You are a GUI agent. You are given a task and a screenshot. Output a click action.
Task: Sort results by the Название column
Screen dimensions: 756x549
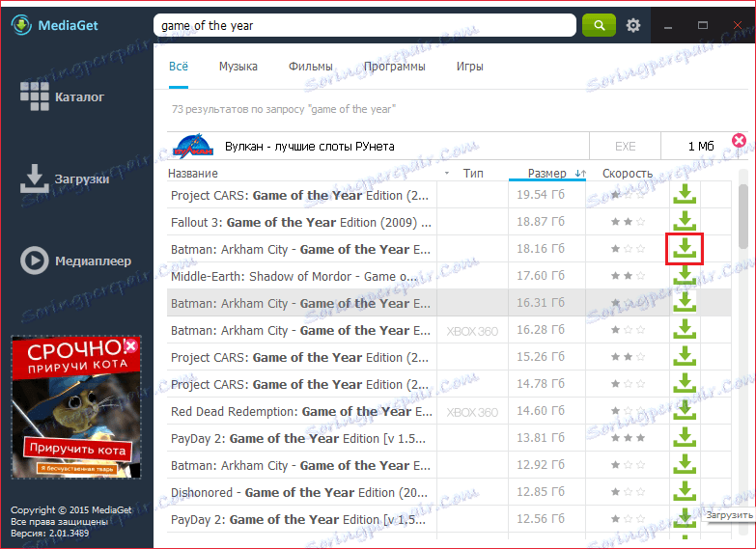tap(193, 174)
